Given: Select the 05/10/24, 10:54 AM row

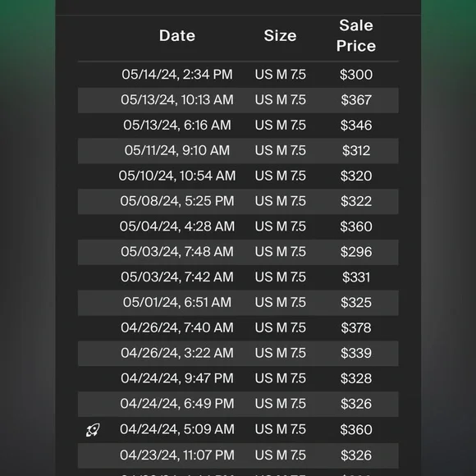Looking at the screenshot, I should click(238, 176).
